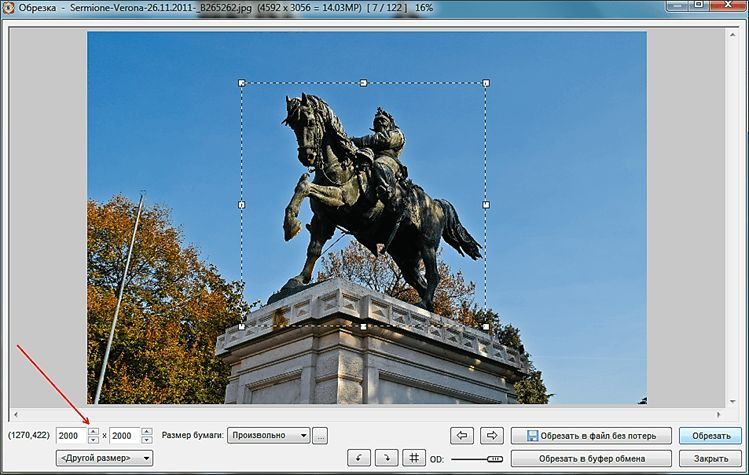Viewport: 749px width, 475px height.
Task: Click the top-right crop selection handle
Action: pyautogui.click(x=486, y=83)
